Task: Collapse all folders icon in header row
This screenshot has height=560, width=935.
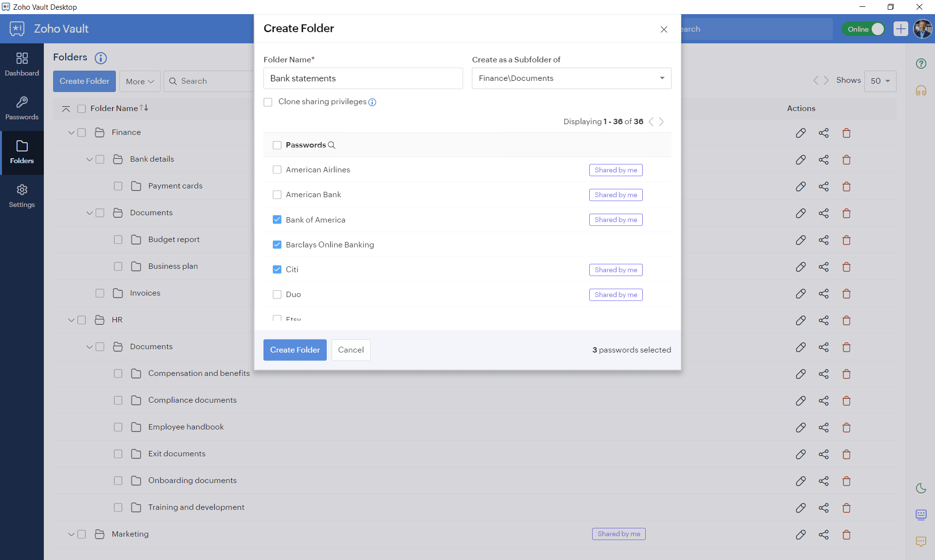Action: [x=66, y=109]
